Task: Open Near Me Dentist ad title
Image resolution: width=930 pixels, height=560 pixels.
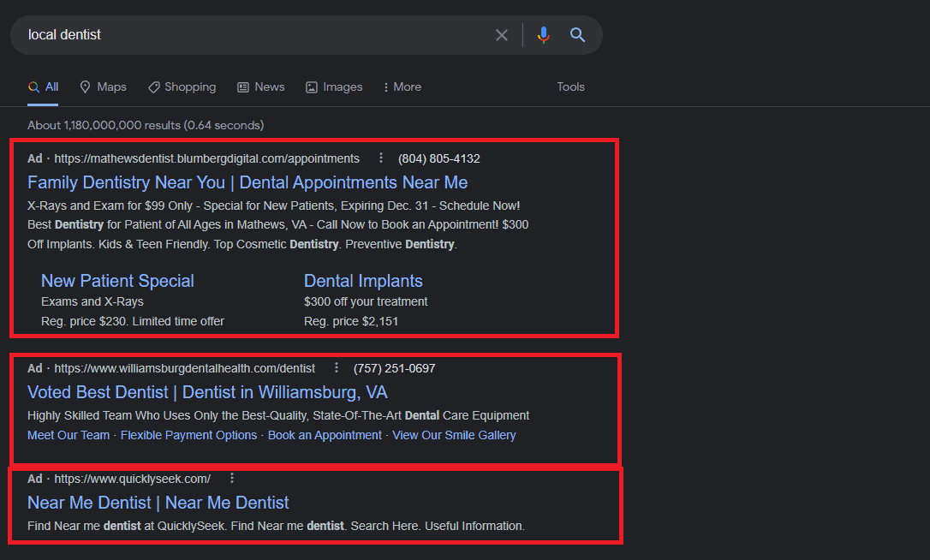Action: tap(158, 503)
